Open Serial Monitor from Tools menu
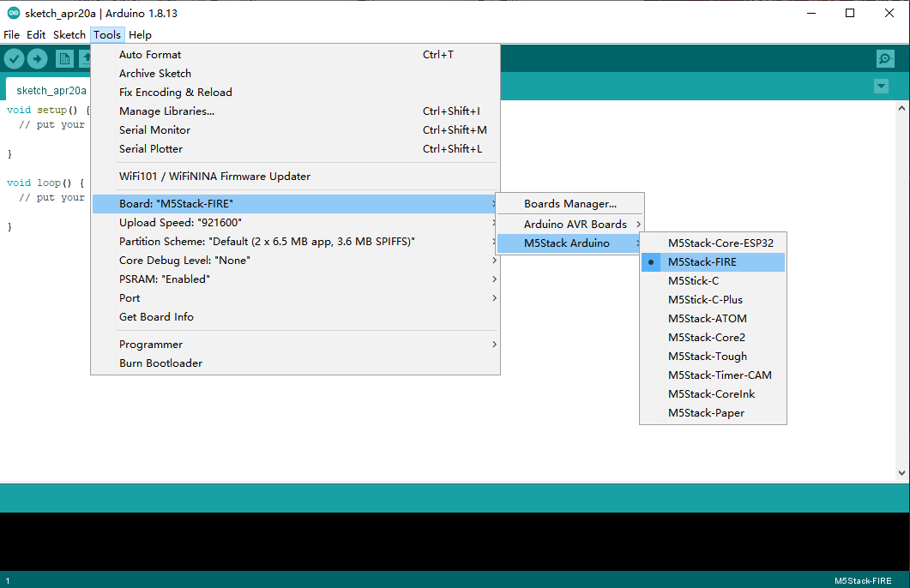 (295, 130)
